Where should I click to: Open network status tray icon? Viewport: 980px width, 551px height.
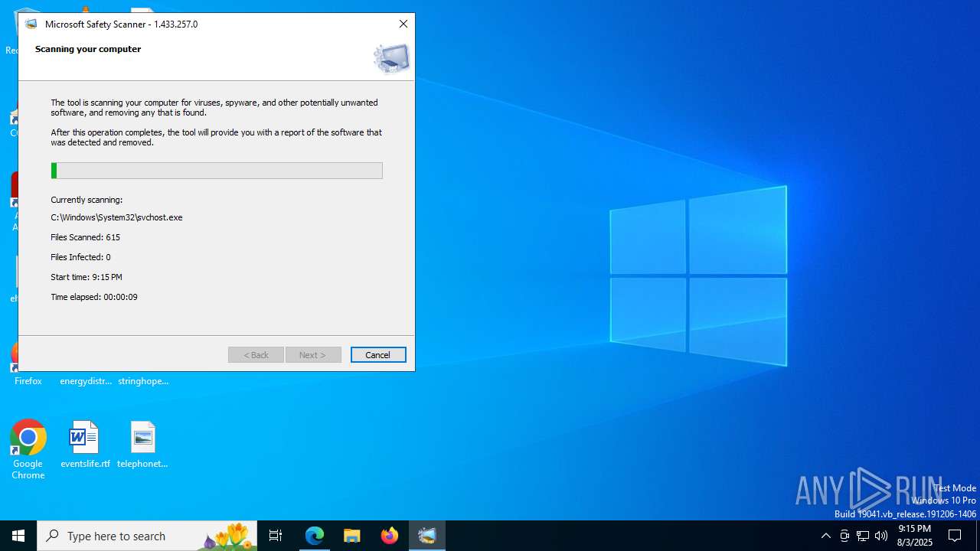[x=863, y=536]
